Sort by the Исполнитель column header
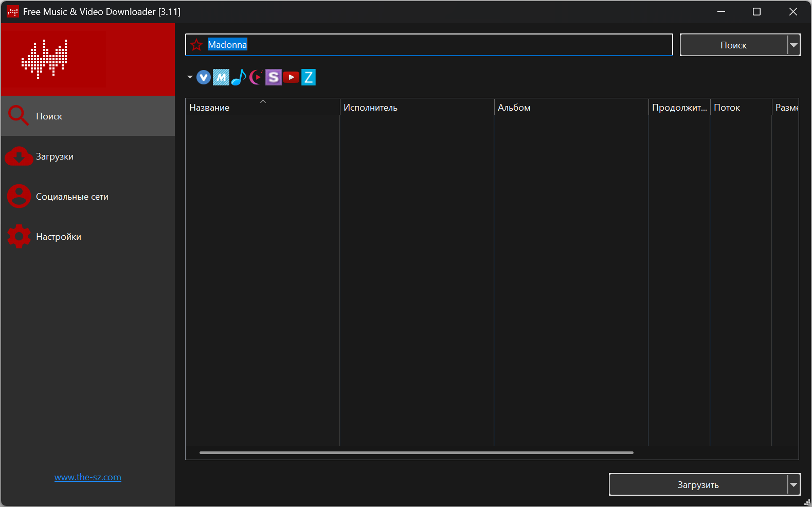The image size is (812, 507). point(417,108)
